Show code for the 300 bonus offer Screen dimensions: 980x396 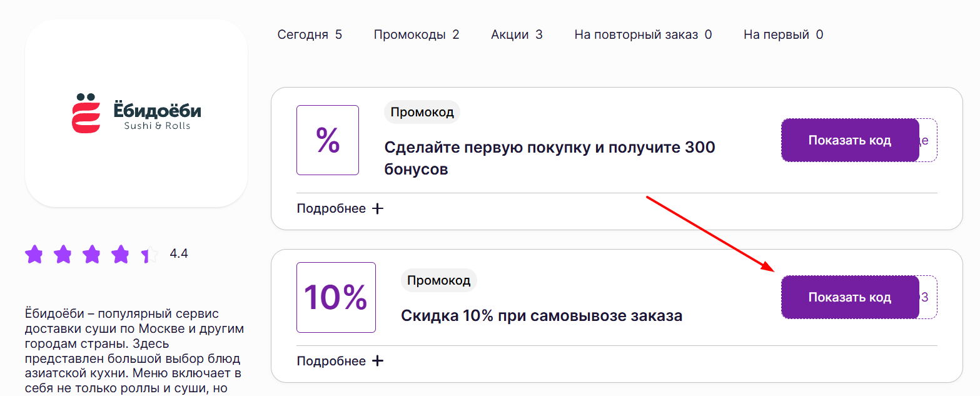coord(849,140)
